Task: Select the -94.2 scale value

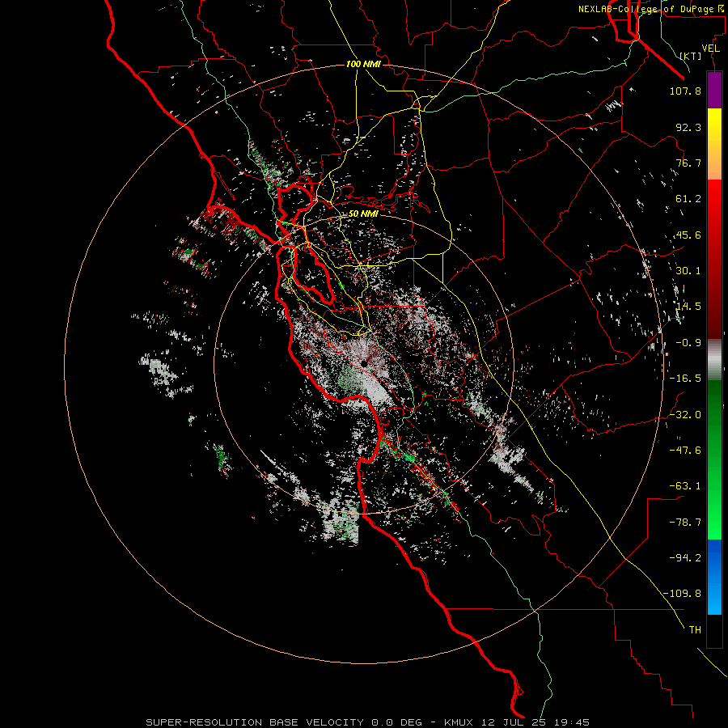Action: click(685, 557)
